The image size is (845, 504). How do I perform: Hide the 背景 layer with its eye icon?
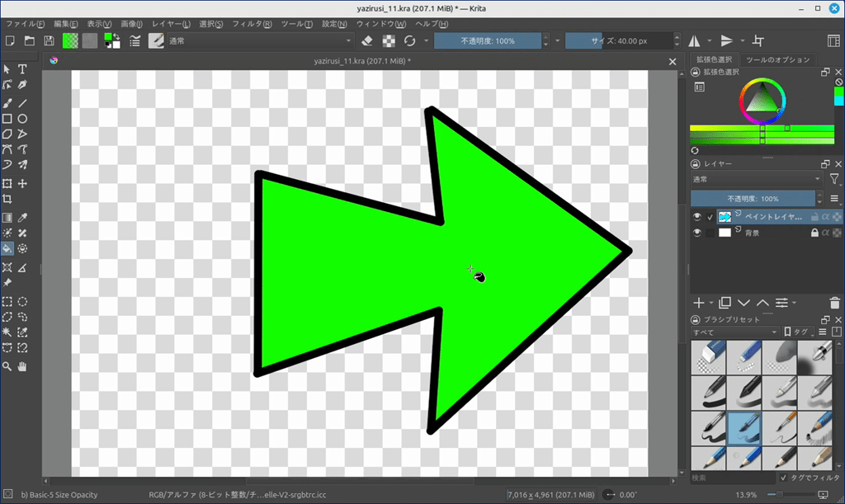[697, 233]
